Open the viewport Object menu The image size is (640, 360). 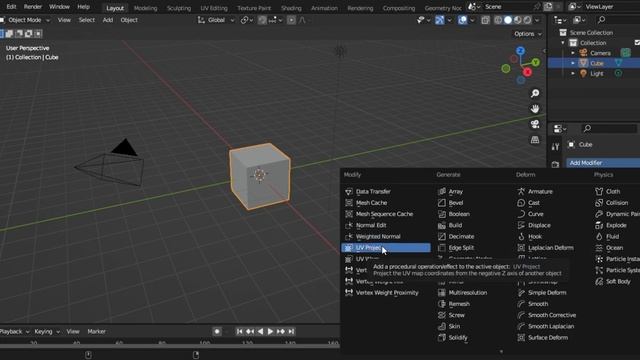(129, 20)
